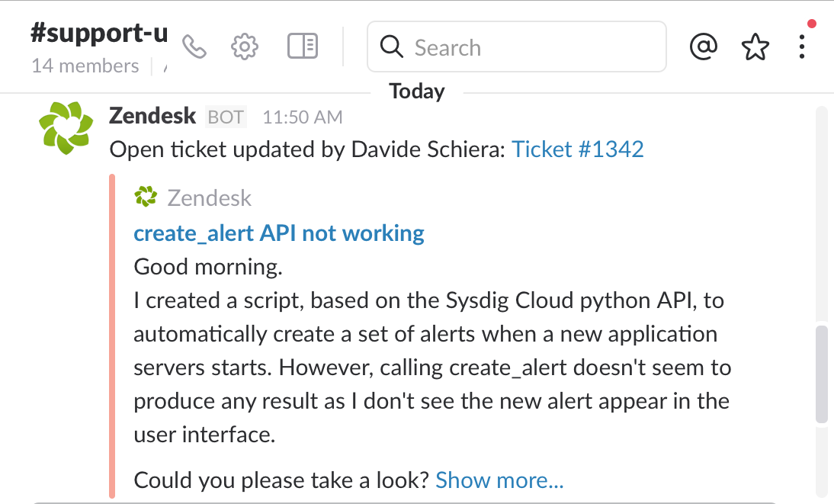Open starred items star icon
Viewport: 834px width, 504px height.
[x=755, y=47]
